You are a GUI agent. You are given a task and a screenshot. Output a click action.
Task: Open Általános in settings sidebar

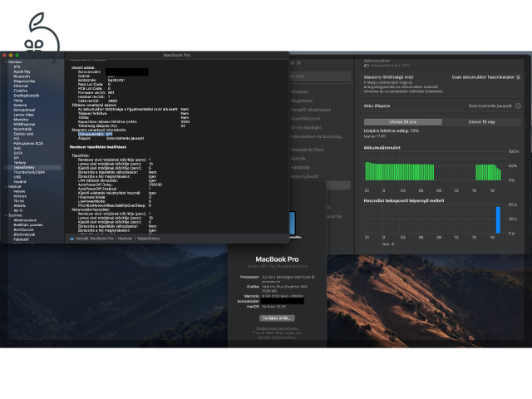point(299,91)
